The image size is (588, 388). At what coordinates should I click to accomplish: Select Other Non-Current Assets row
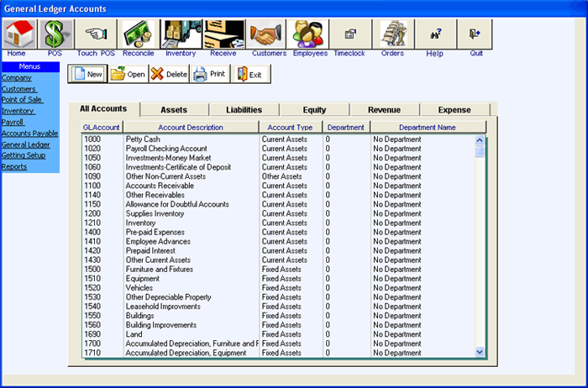[278, 176]
